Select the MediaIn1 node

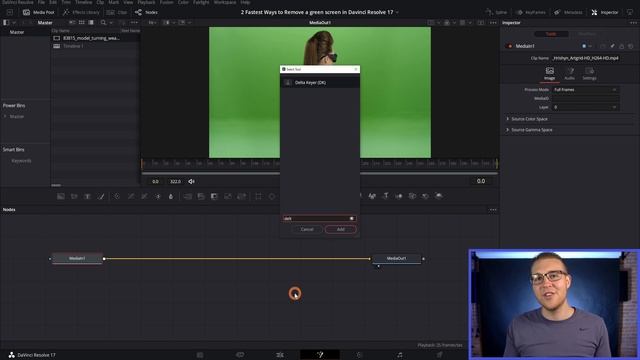[x=77, y=258]
